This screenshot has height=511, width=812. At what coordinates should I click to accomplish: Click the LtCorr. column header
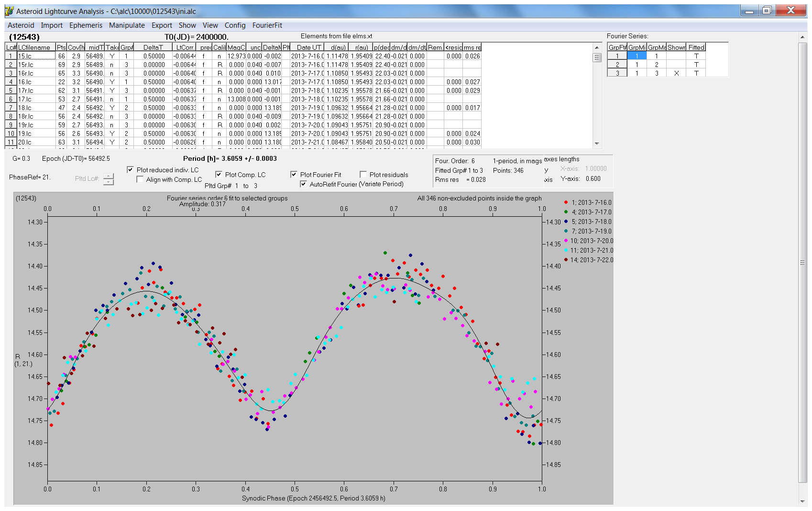(184, 47)
